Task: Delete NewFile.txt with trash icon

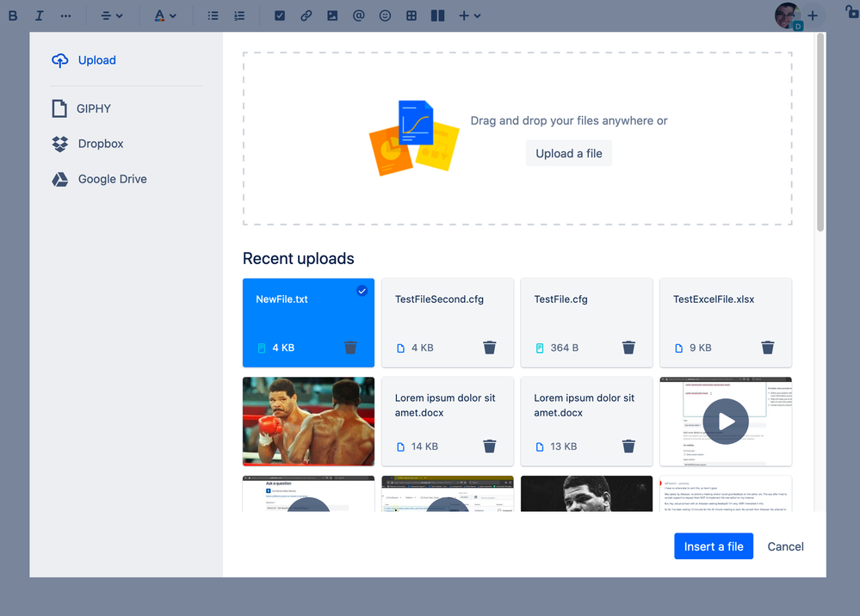Action: (x=350, y=348)
